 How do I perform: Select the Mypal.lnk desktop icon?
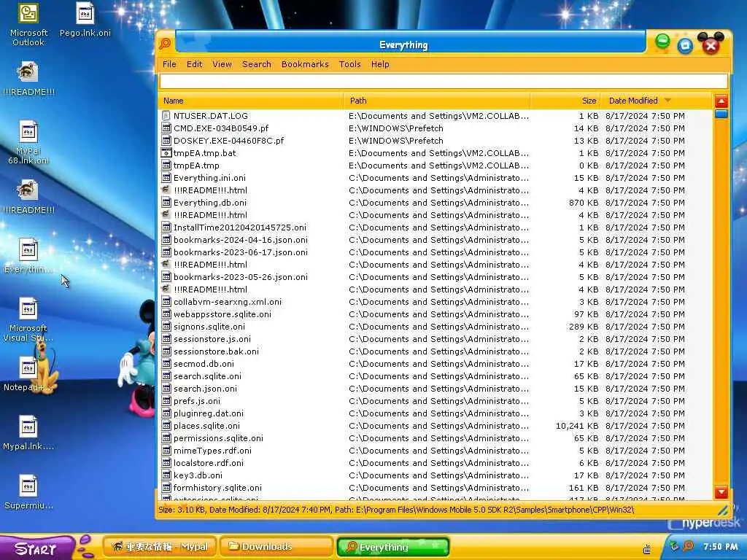pyautogui.click(x=28, y=433)
